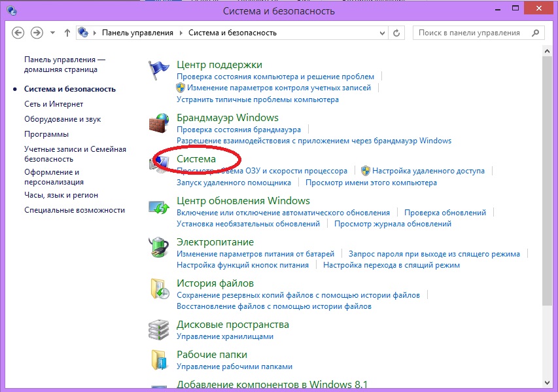Click Панель управления in the address bar
This screenshot has height=392, width=558.
137,33
